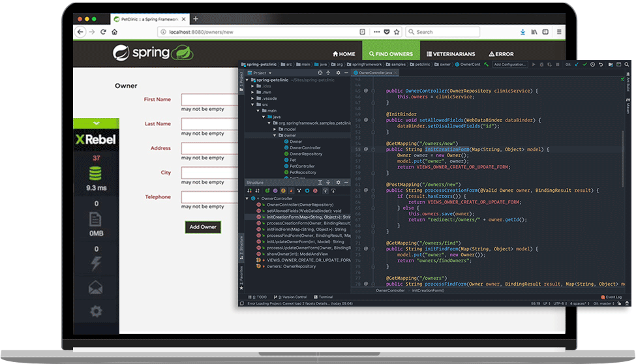The width and height of the screenshot is (636, 364).
Task: Expand the .vscode folder
Action: click(x=252, y=99)
